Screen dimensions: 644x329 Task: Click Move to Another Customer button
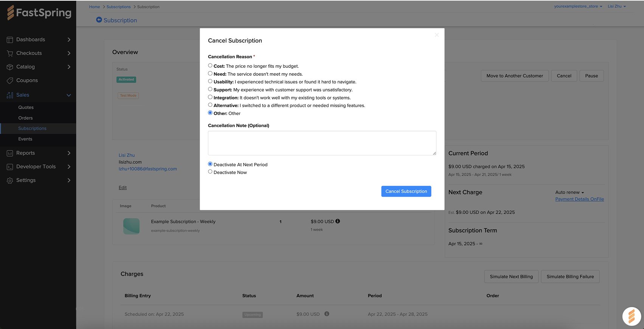515,76
